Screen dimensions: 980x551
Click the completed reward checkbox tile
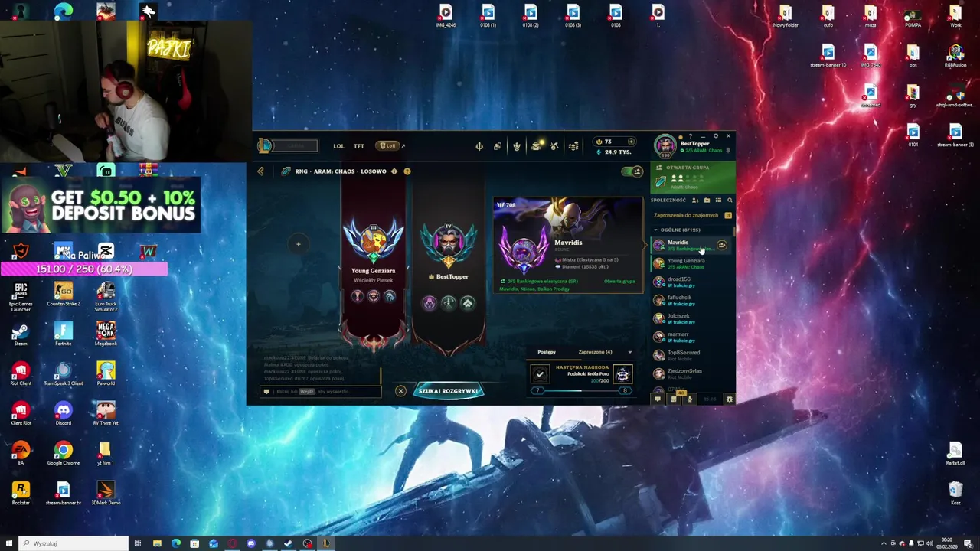(540, 374)
